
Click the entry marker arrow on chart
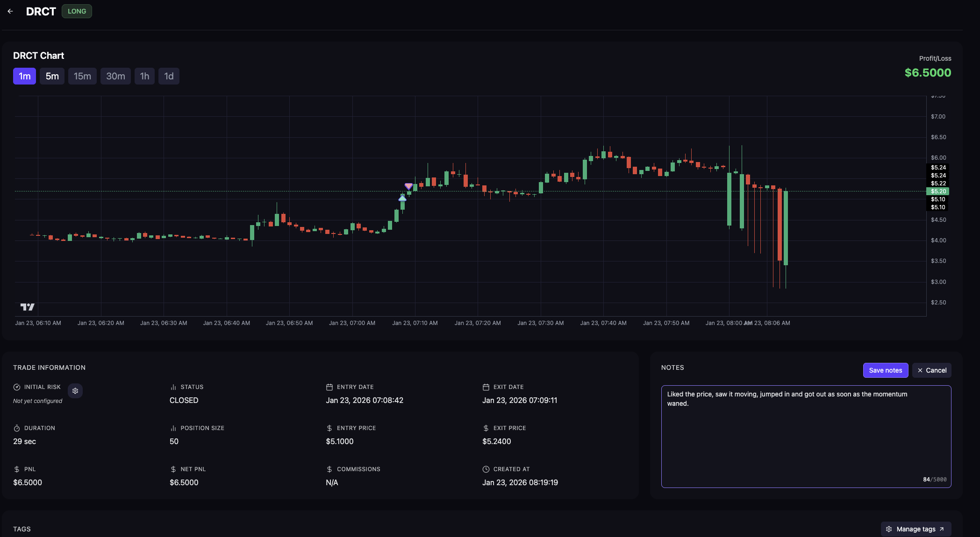[x=402, y=198]
